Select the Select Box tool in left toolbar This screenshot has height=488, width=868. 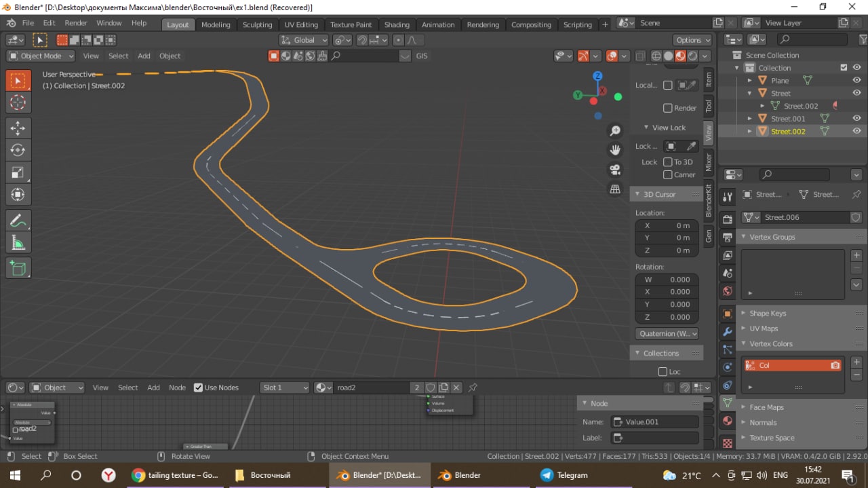pyautogui.click(x=18, y=81)
